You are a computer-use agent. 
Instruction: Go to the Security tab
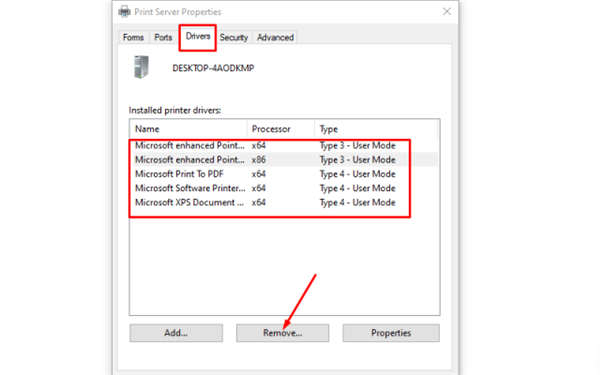point(234,38)
